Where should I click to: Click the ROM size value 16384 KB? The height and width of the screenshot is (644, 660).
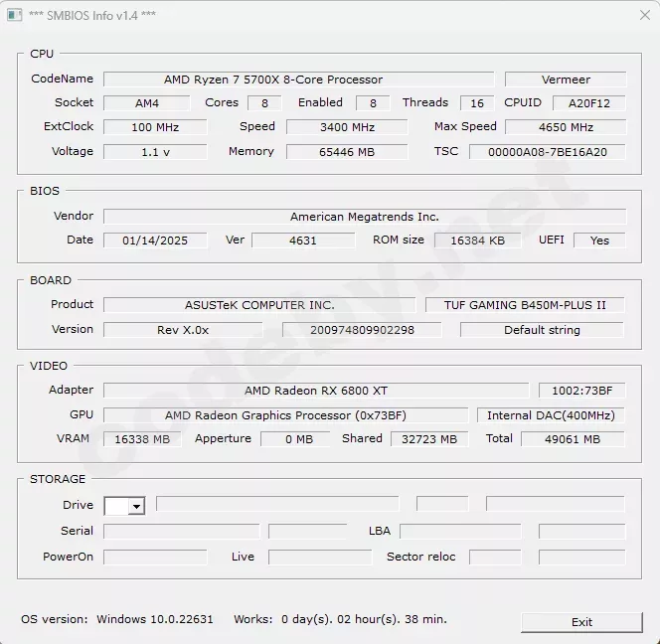pyautogui.click(x=477, y=241)
